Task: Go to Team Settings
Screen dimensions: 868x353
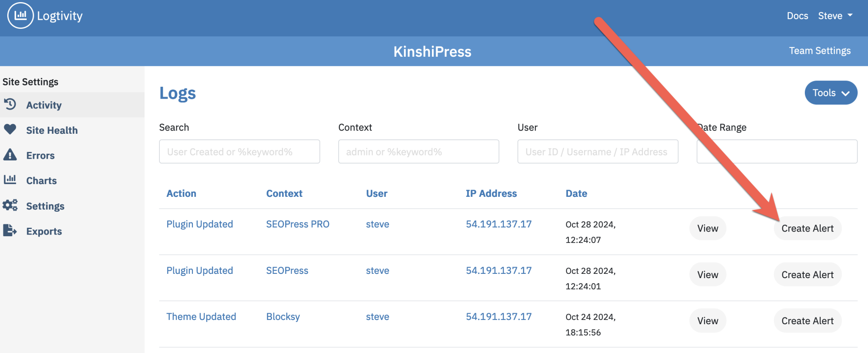Action: 820,51
